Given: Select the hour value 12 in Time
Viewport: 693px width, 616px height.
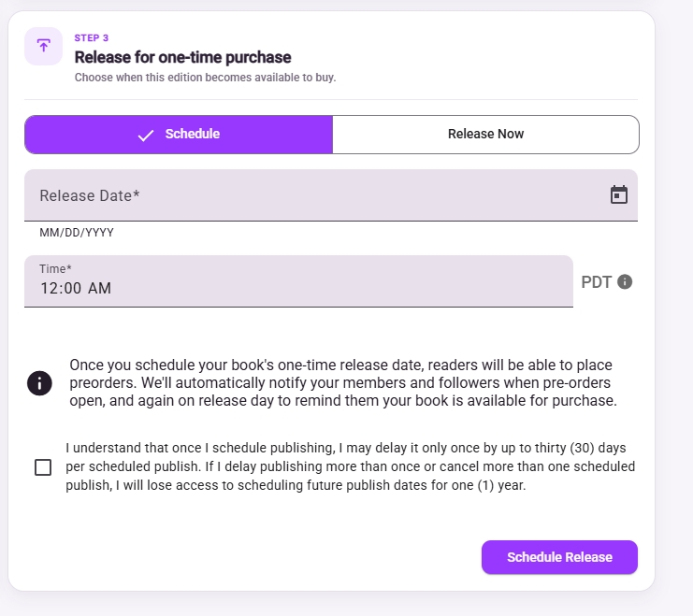Looking at the screenshot, I should pos(50,288).
